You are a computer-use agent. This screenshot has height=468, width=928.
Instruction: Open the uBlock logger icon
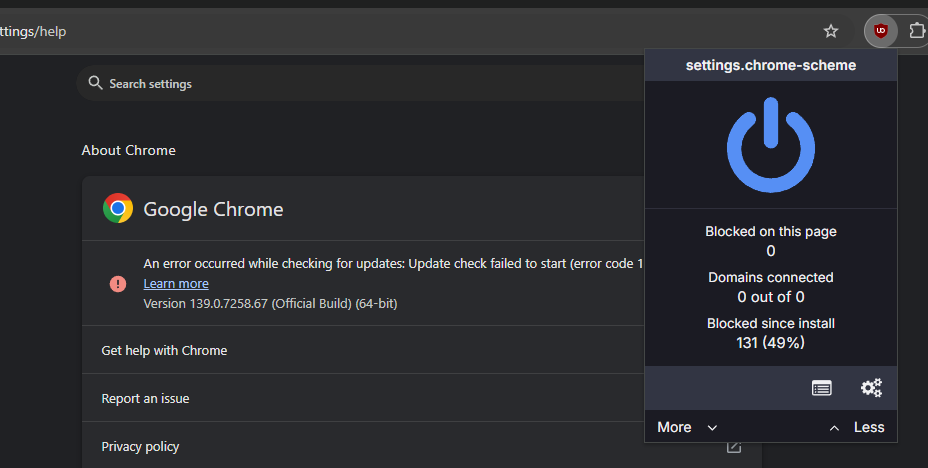(822, 388)
